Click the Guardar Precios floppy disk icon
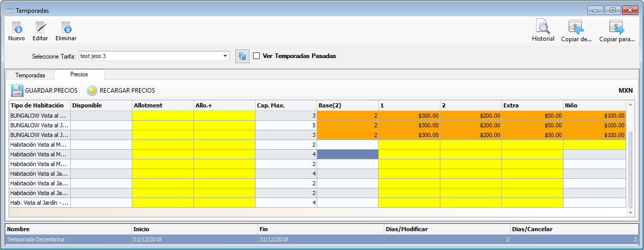This screenshot has height=250, width=644. 17,91
